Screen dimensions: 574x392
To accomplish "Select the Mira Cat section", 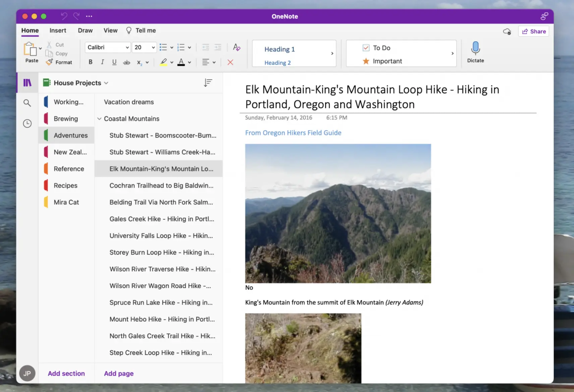I will pyautogui.click(x=66, y=202).
